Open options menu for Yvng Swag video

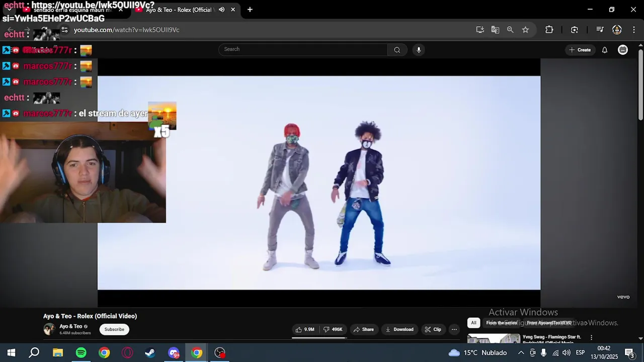pyautogui.click(x=591, y=337)
